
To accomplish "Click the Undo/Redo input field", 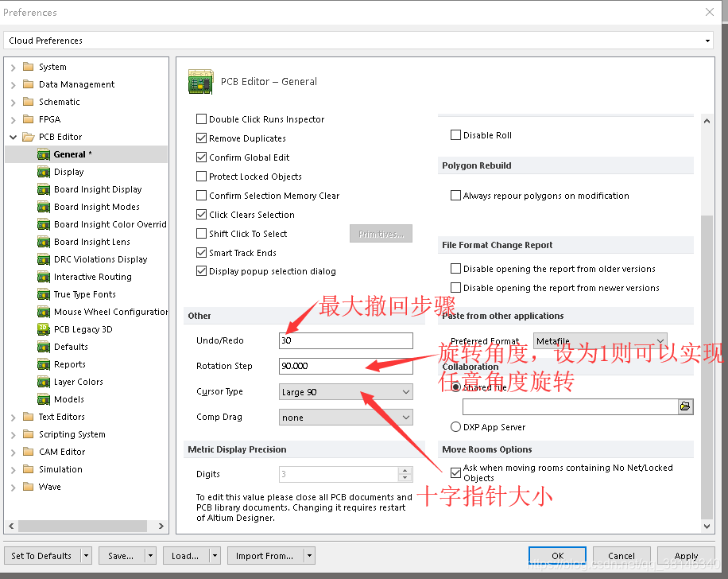I will click(346, 340).
